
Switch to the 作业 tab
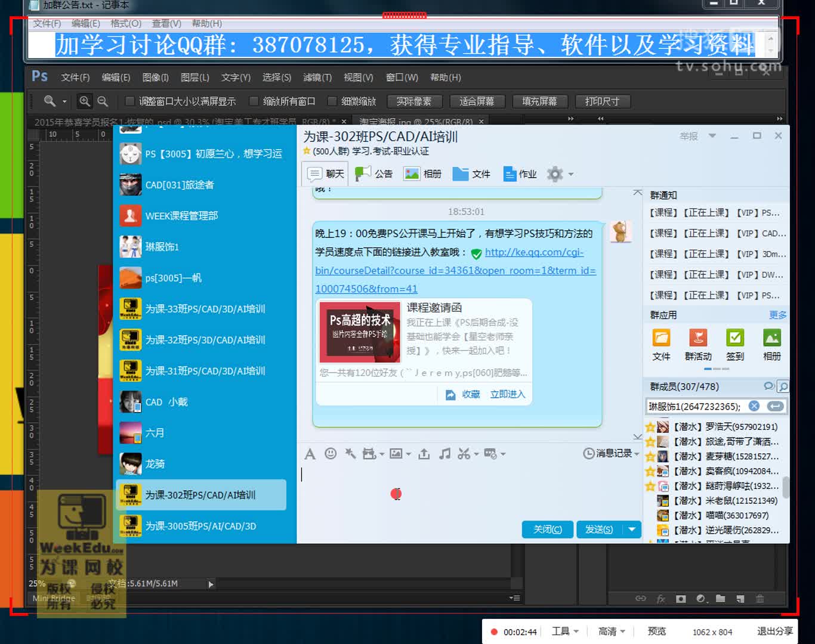pos(520,174)
